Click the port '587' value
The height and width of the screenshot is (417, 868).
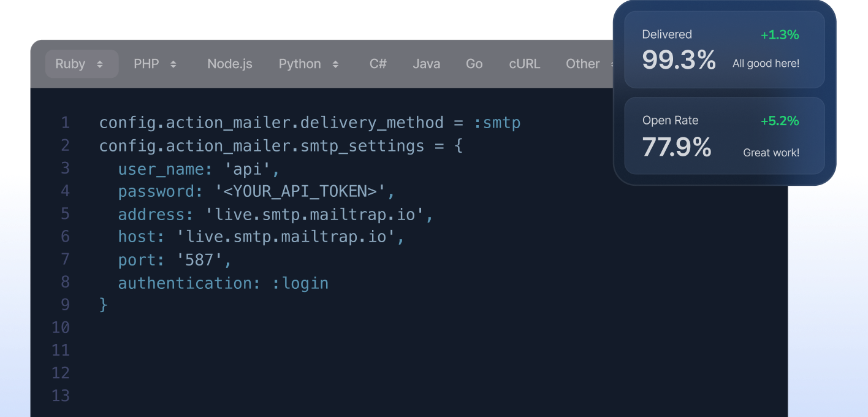[200, 260]
